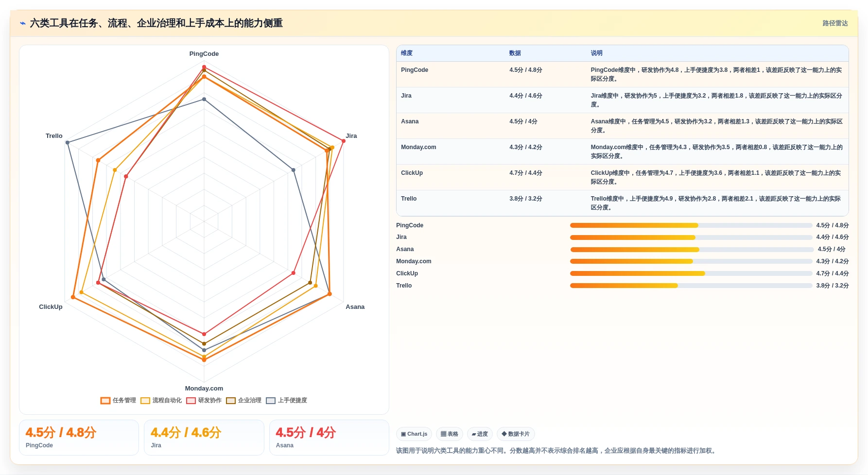Click the Trello progress bar

tap(691, 286)
